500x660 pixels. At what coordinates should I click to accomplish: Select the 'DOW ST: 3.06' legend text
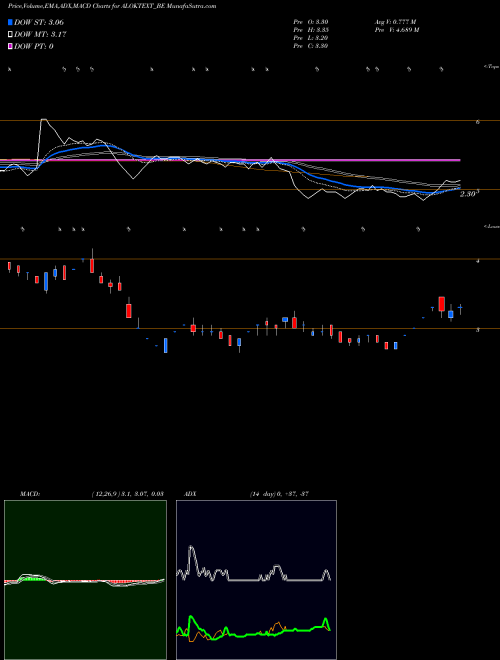[x=39, y=22]
